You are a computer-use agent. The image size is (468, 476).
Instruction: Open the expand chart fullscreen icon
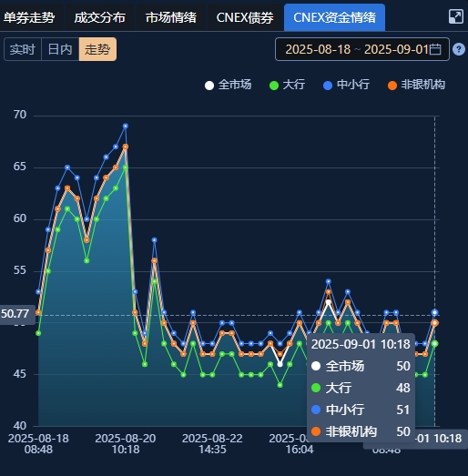(x=456, y=16)
